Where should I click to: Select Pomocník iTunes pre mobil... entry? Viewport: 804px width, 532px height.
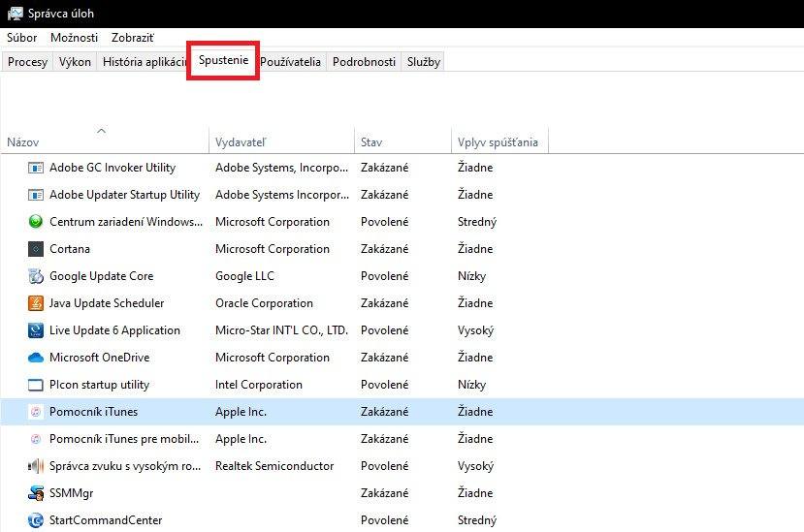click(x=402, y=439)
